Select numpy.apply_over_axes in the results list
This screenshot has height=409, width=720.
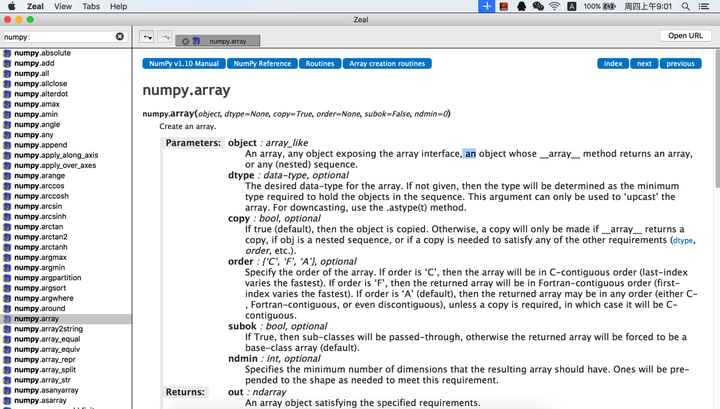(x=66, y=165)
